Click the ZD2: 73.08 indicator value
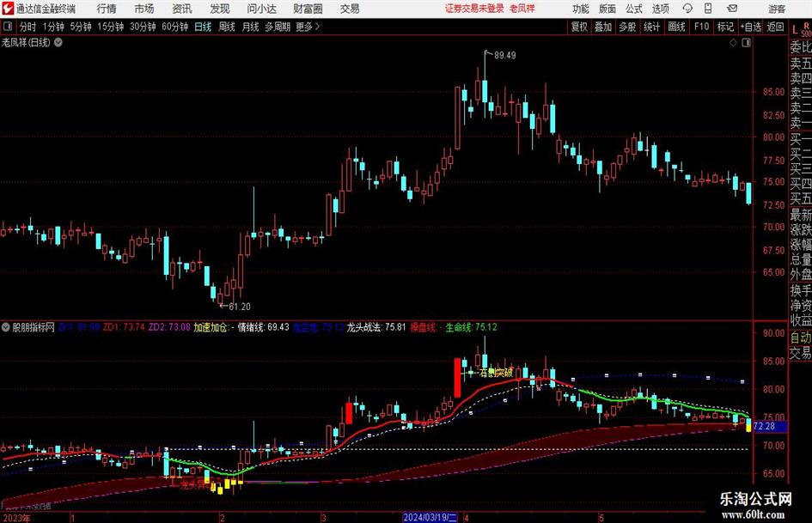 click(x=169, y=327)
